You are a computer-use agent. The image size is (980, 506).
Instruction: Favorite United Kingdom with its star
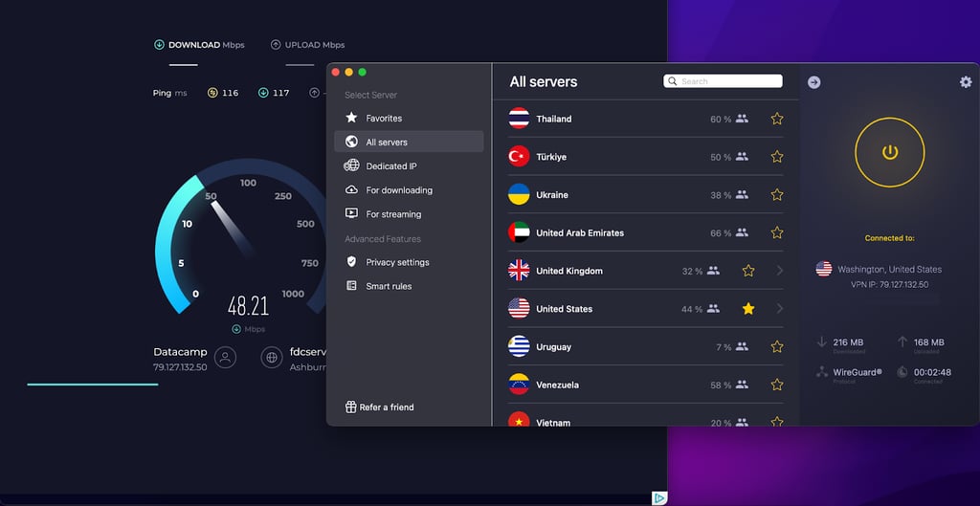(x=748, y=271)
